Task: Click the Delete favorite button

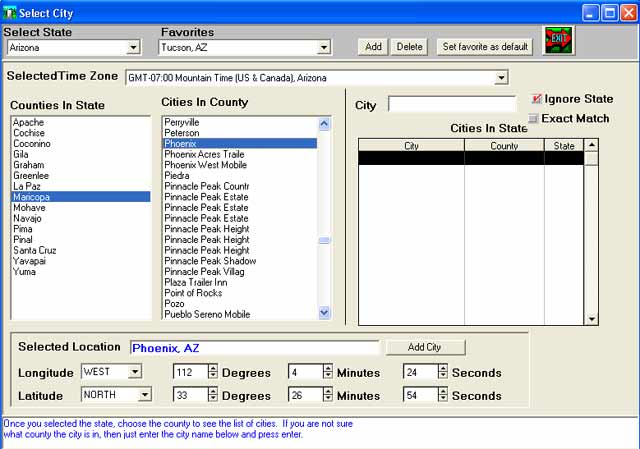Action: coord(409,47)
